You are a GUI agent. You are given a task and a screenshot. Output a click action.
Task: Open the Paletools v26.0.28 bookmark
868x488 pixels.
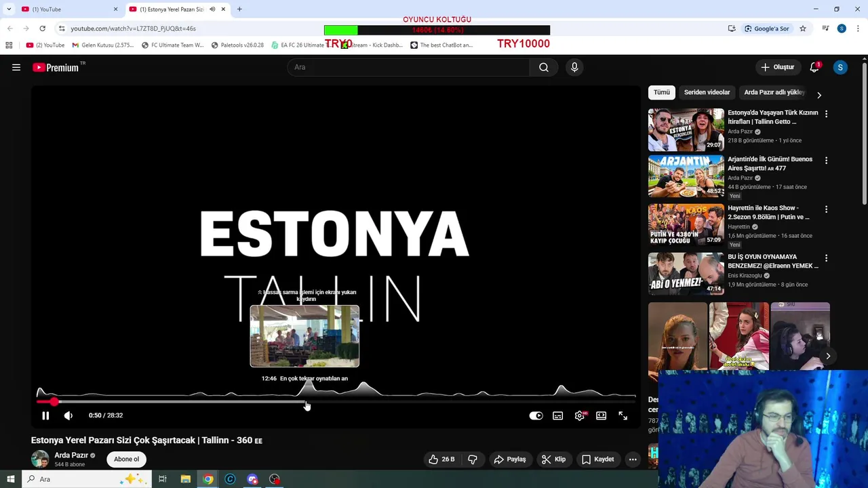tap(237, 45)
